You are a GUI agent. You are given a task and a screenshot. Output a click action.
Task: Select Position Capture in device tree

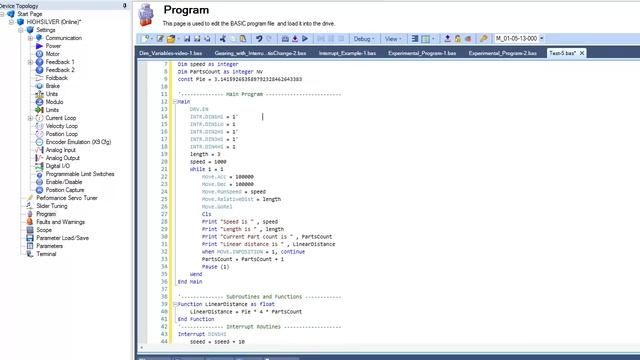click(65, 190)
